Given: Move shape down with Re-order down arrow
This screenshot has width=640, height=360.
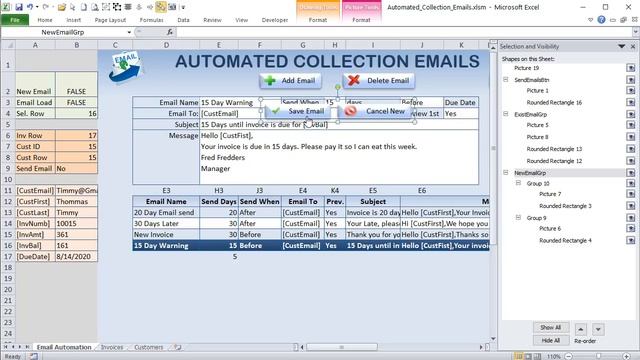Looking at the screenshot, I should click(x=598, y=329).
